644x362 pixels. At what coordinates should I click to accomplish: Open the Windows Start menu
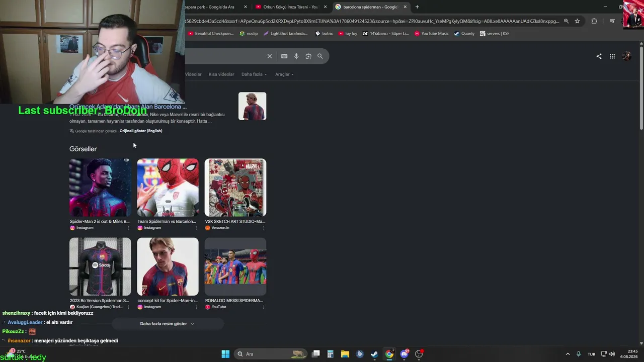coord(225,354)
